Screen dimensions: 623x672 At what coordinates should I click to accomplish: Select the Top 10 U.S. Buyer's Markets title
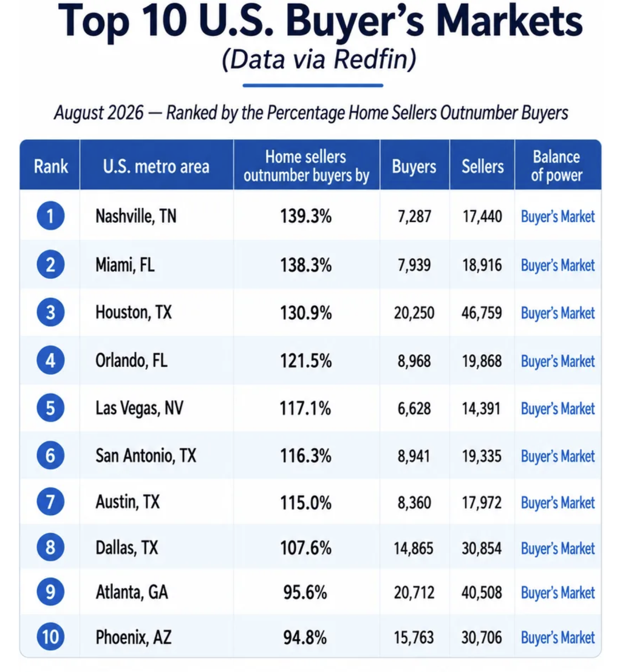coord(320,21)
